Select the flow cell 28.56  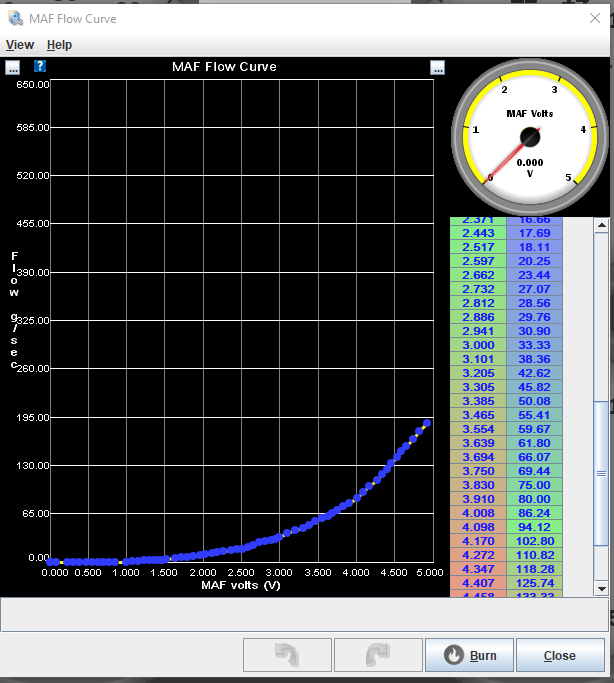[x=534, y=303]
